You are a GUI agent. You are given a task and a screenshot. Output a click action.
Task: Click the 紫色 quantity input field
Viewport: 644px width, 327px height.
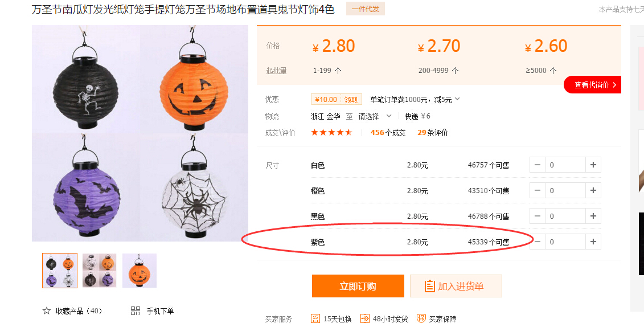[x=565, y=242]
